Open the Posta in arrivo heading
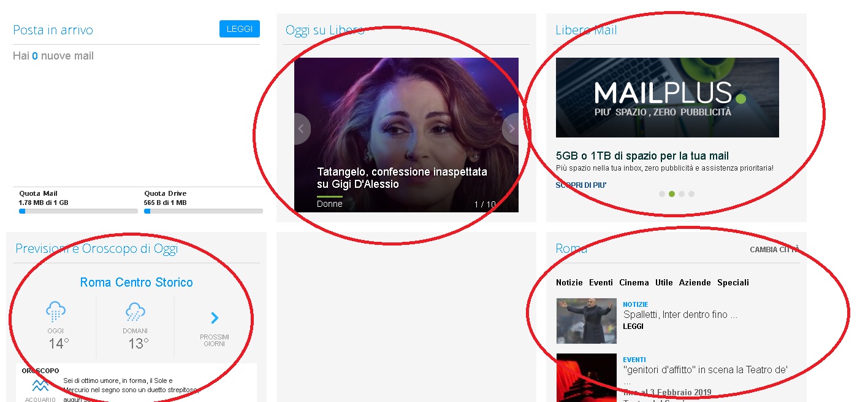Image resolution: width=868 pixels, height=402 pixels. (53, 30)
